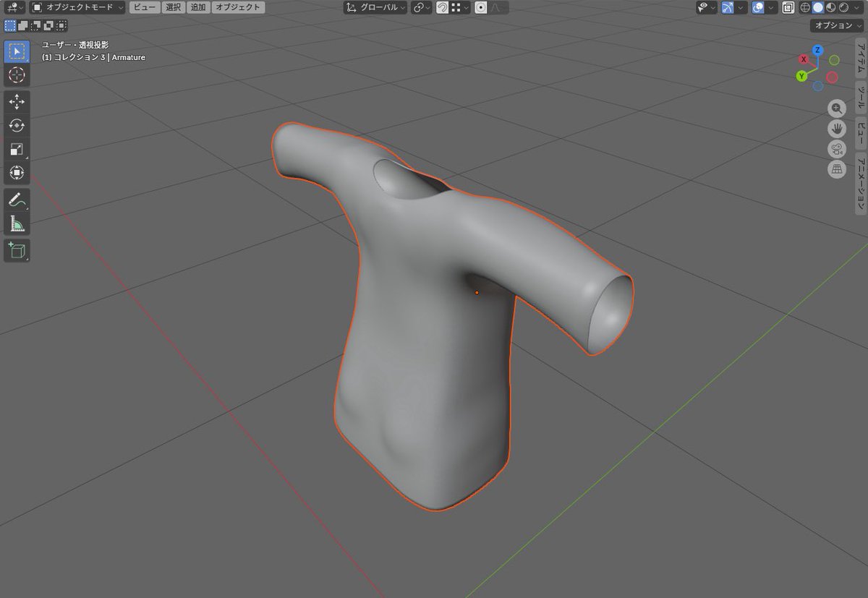Set invert selection mode icon

click(48, 25)
